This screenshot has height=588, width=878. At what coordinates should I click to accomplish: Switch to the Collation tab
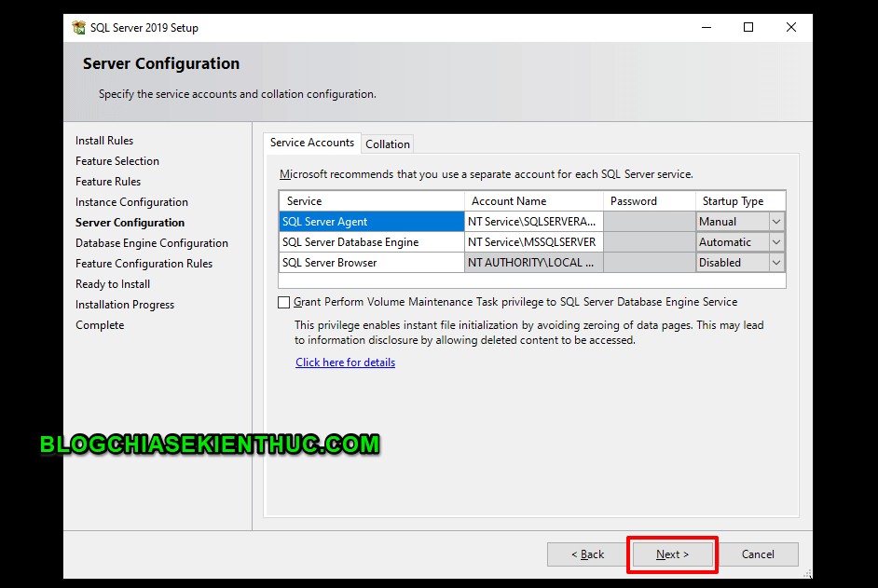click(x=388, y=143)
